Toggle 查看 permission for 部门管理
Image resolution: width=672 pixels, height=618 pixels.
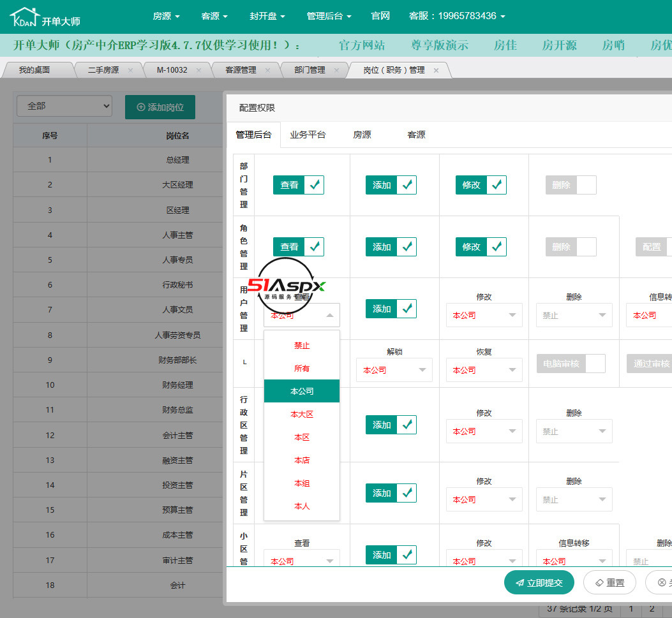299,185
